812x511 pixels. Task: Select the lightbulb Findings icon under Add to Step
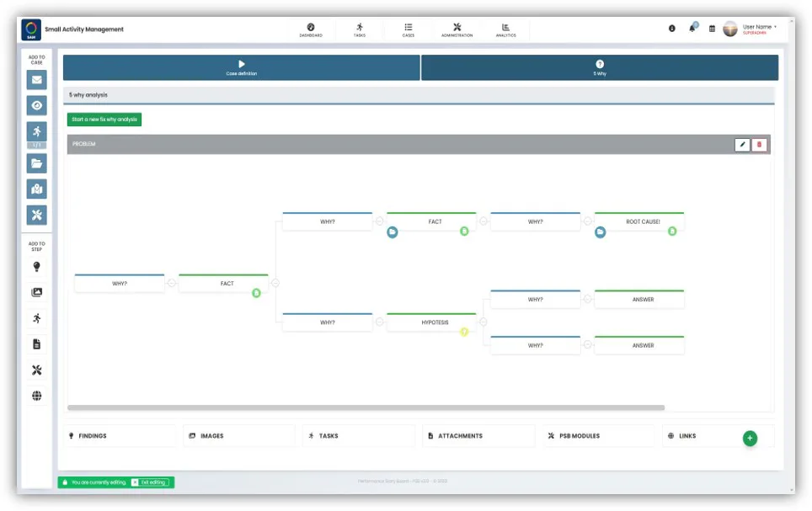coord(35,265)
